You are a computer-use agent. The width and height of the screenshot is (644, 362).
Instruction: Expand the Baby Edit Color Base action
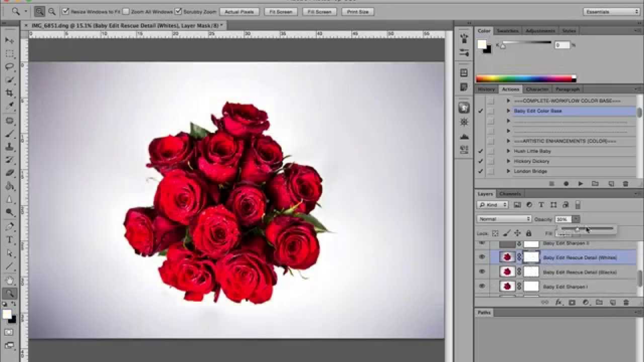tap(508, 111)
